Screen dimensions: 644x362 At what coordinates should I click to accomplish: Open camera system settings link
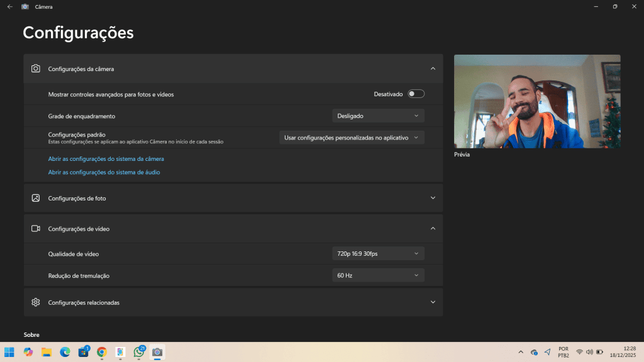click(x=106, y=159)
